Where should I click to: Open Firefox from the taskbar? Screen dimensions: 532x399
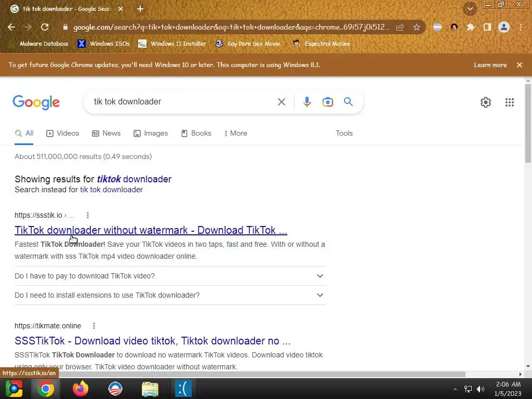81,389
